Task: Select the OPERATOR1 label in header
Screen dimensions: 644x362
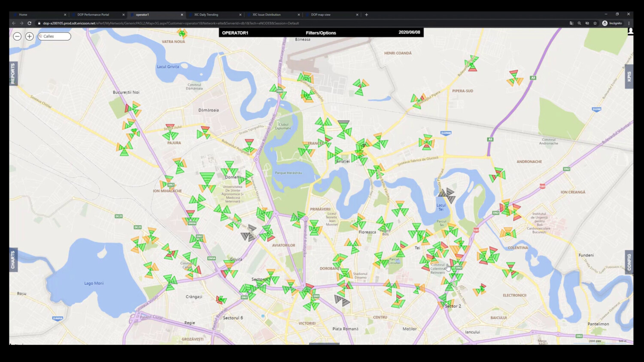Action: click(235, 33)
